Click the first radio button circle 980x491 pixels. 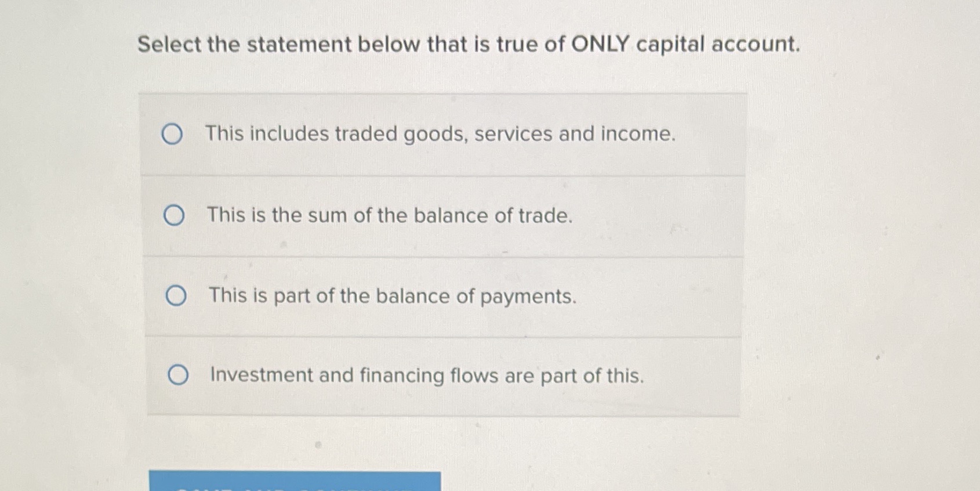[173, 135]
